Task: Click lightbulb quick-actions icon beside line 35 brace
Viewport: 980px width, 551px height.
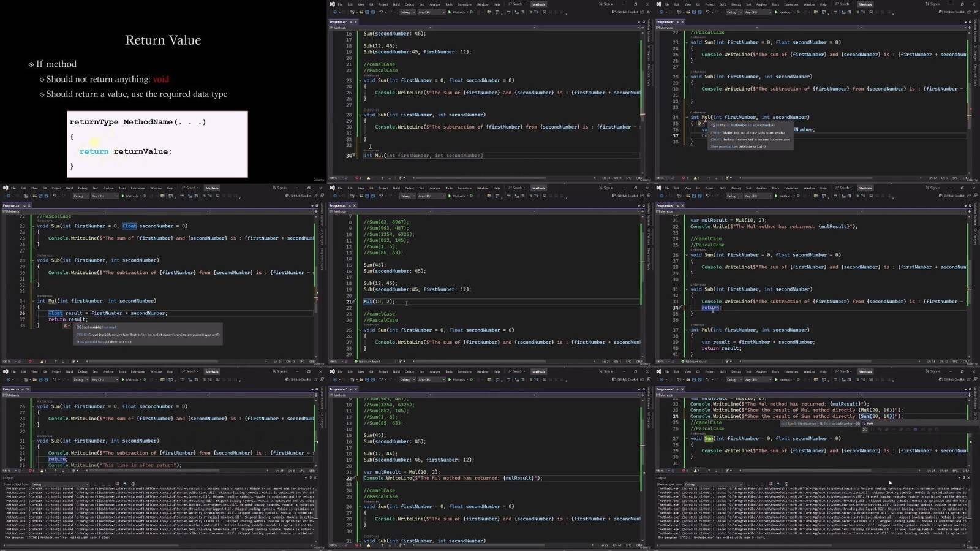Action: (x=699, y=123)
